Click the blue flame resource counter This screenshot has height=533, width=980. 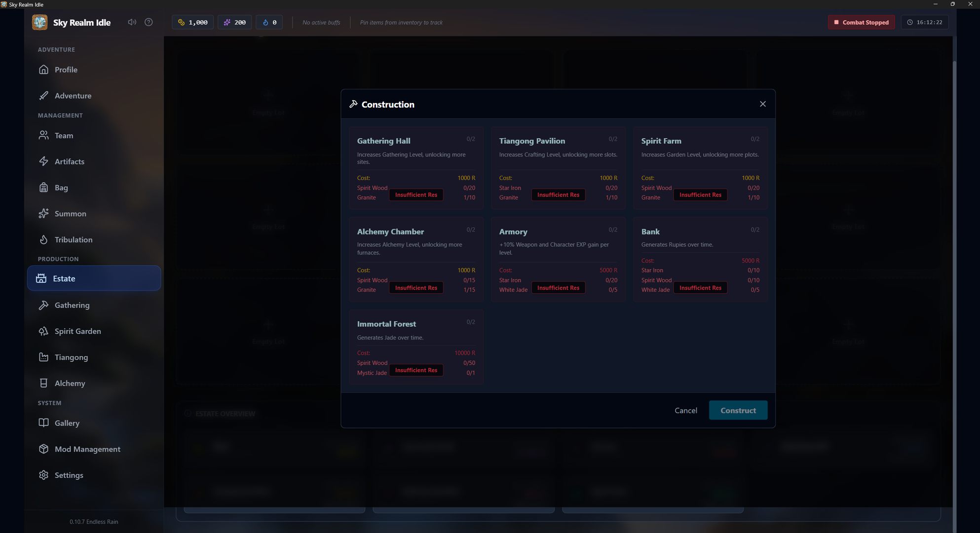click(269, 22)
